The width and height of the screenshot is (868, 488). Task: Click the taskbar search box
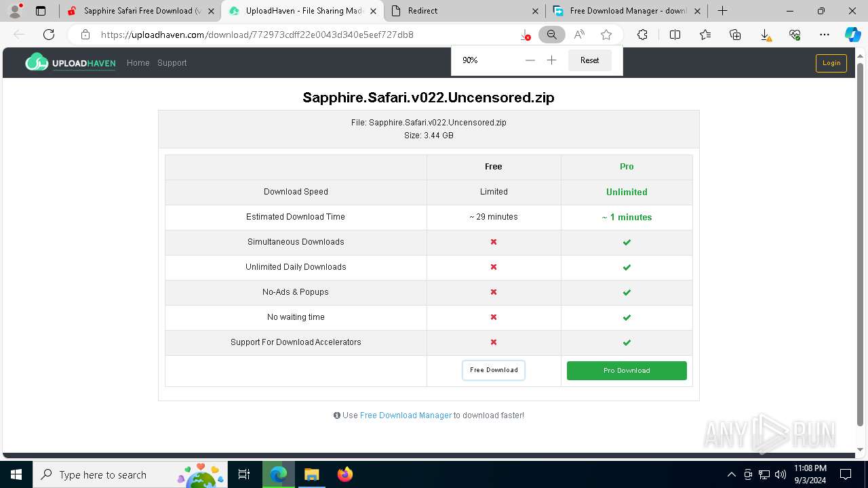pyautogui.click(x=130, y=474)
